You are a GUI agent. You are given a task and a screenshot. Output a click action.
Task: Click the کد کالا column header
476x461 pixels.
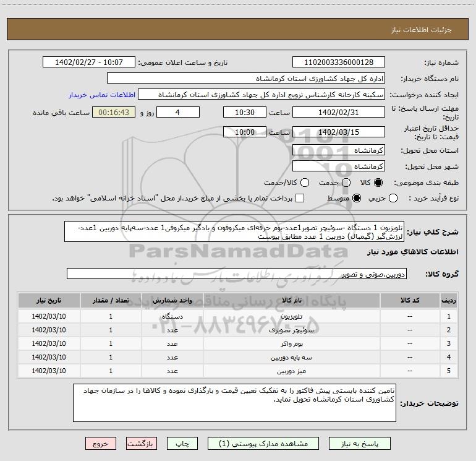410,301
